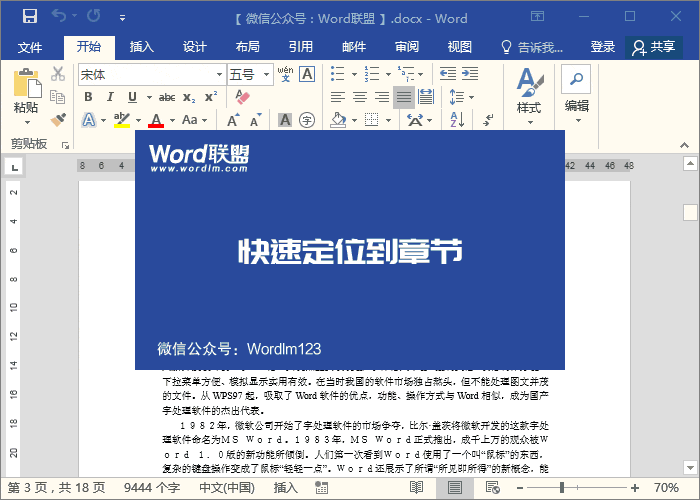Click 登录 to sign in

click(x=603, y=47)
